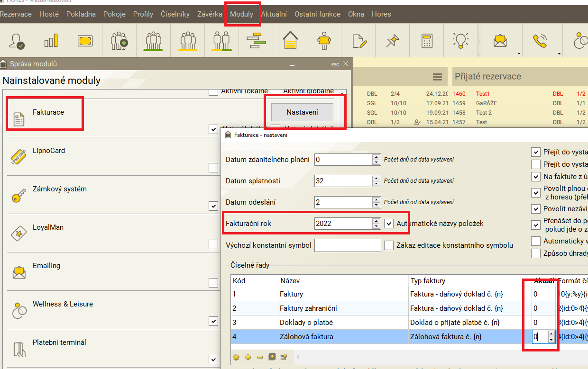Click the pushpin icon in toolbar

393,41
